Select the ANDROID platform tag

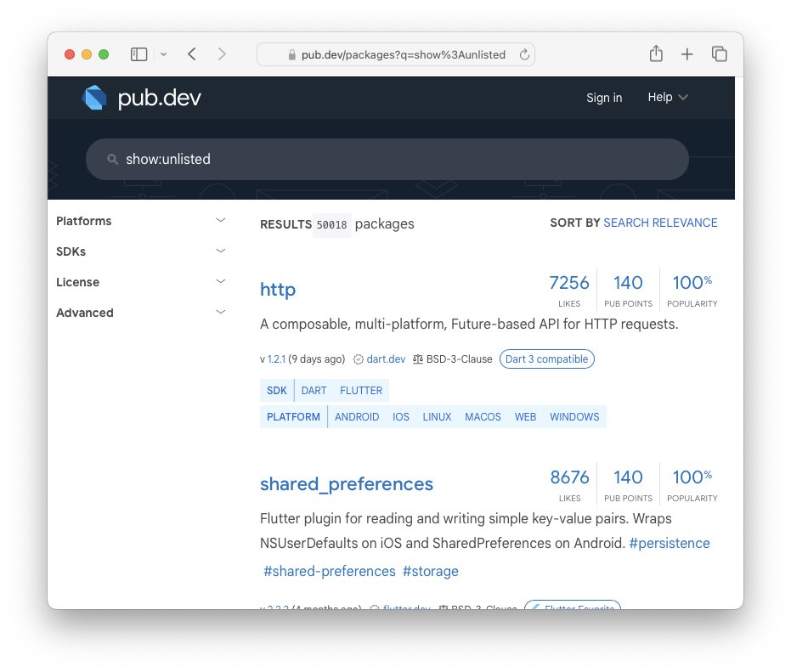click(x=357, y=417)
